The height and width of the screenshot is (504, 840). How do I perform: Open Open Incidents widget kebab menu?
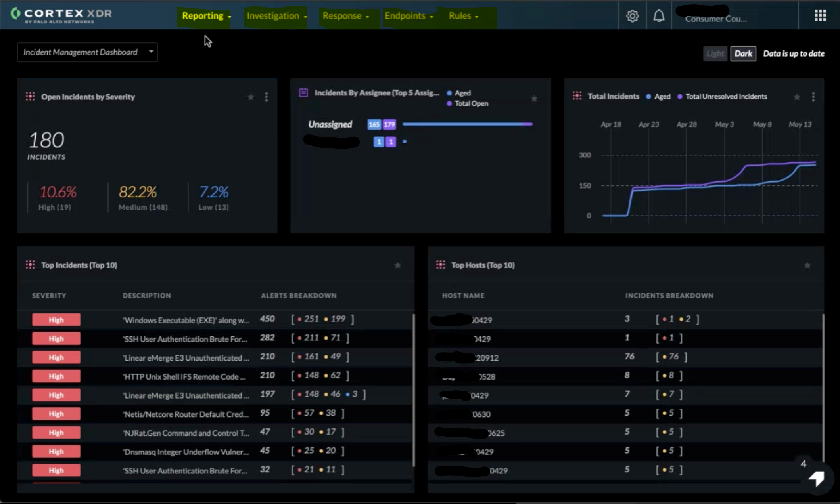[x=267, y=97]
